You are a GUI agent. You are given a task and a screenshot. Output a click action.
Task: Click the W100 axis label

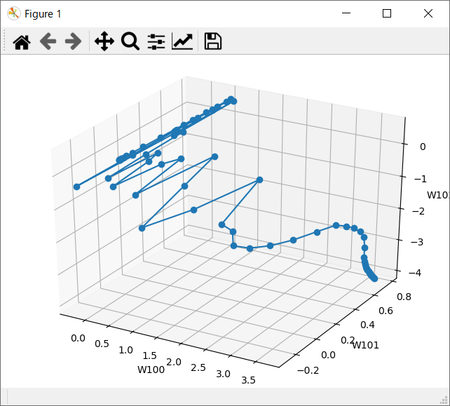[151, 369]
